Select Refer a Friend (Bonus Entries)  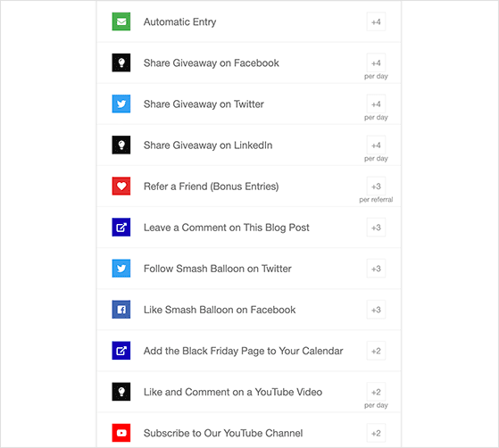pos(249,187)
